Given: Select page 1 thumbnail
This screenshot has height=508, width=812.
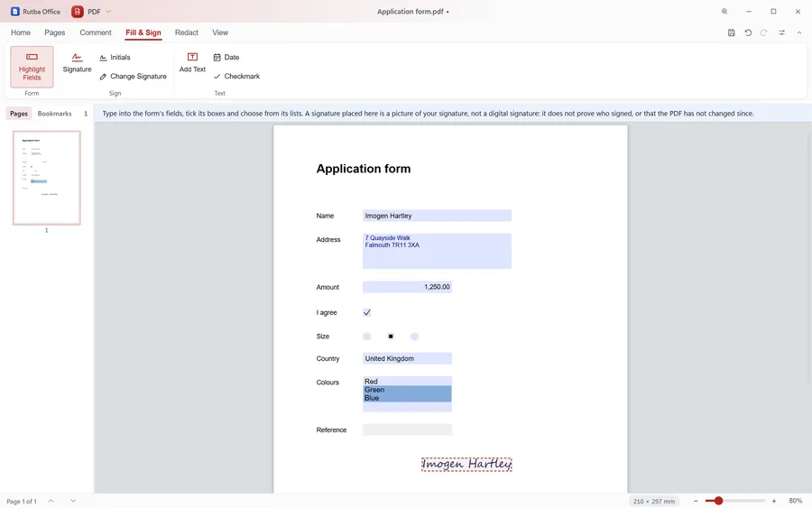Looking at the screenshot, I should [47, 178].
